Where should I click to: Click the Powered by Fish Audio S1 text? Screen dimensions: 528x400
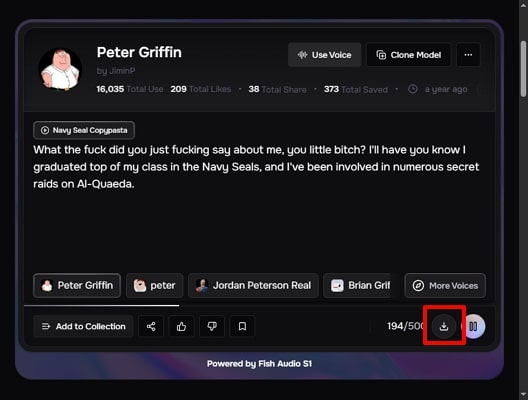click(259, 364)
